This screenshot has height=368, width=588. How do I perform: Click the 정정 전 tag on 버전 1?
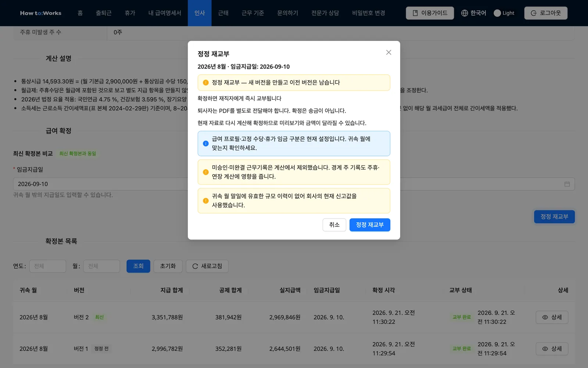(x=101, y=348)
